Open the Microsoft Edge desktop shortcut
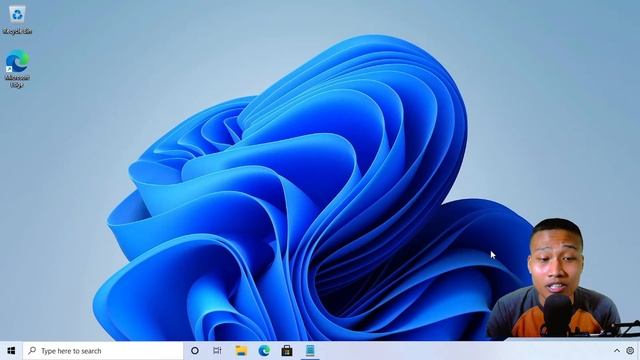The width and height of the screenshot is (640, 360). click(x=17, y=68)
